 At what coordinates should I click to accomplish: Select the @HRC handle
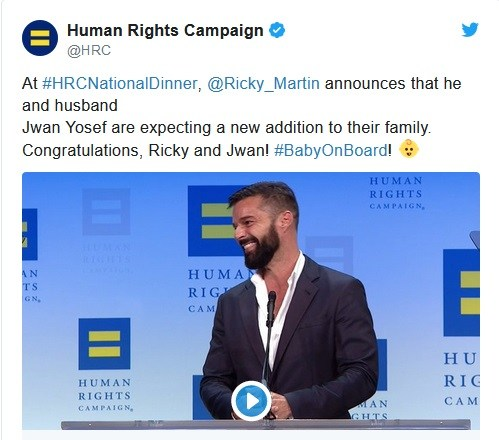tap(89, 51)
